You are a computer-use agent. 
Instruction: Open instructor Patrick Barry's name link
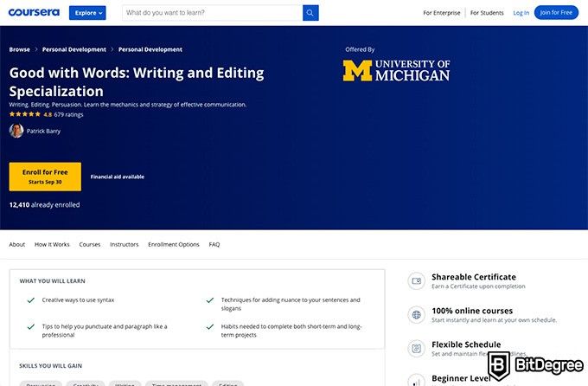(x=43, y=131)
